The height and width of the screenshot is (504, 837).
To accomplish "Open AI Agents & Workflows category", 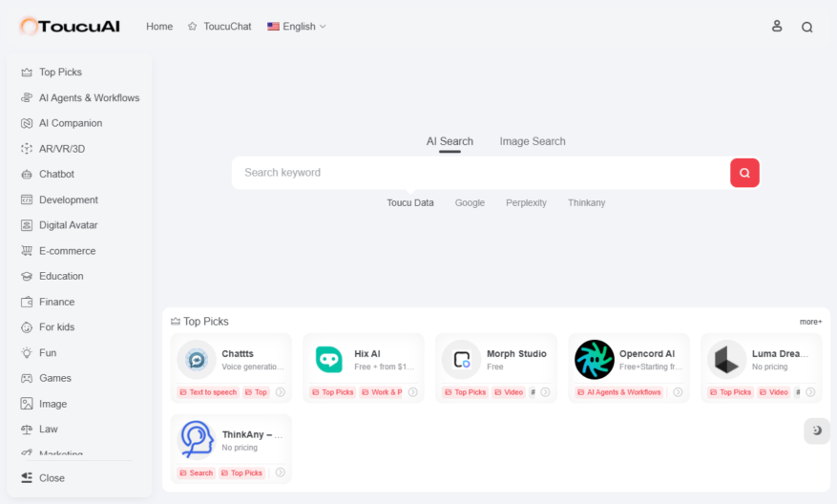I will click(x=80, y=97).
